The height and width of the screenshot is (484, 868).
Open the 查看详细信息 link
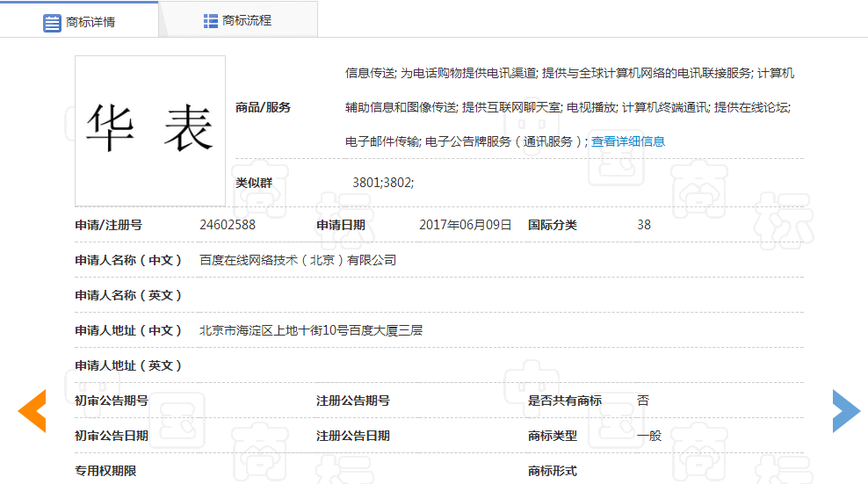(627, 141)
